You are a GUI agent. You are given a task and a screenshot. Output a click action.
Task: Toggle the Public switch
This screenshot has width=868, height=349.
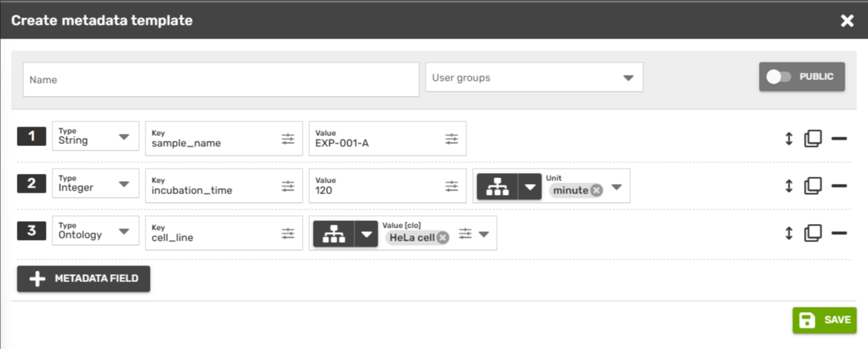pos(779,77)
